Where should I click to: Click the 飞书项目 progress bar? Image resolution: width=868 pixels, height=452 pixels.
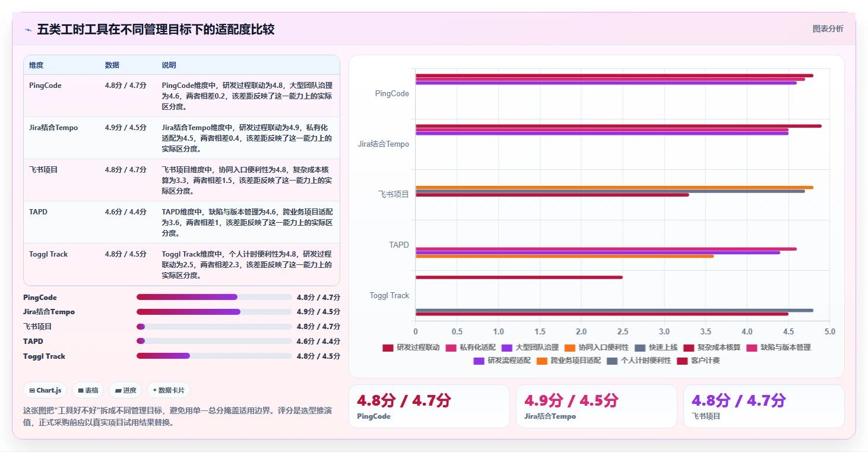(x=214, y=327)
